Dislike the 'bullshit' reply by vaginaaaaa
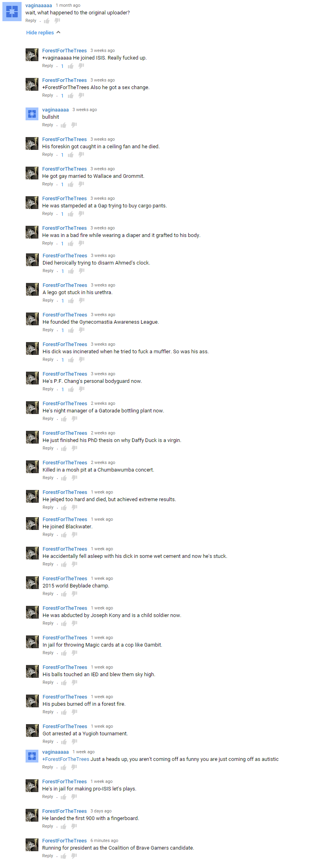Image resolution: width=309 pixels, height=868 pixels. click(74, 125)
